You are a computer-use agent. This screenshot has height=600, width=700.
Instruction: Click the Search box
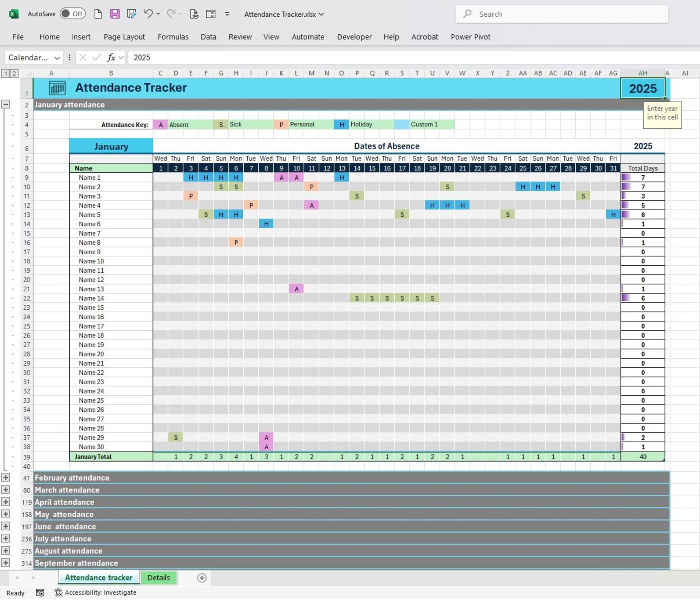click(x=562, y=14)
